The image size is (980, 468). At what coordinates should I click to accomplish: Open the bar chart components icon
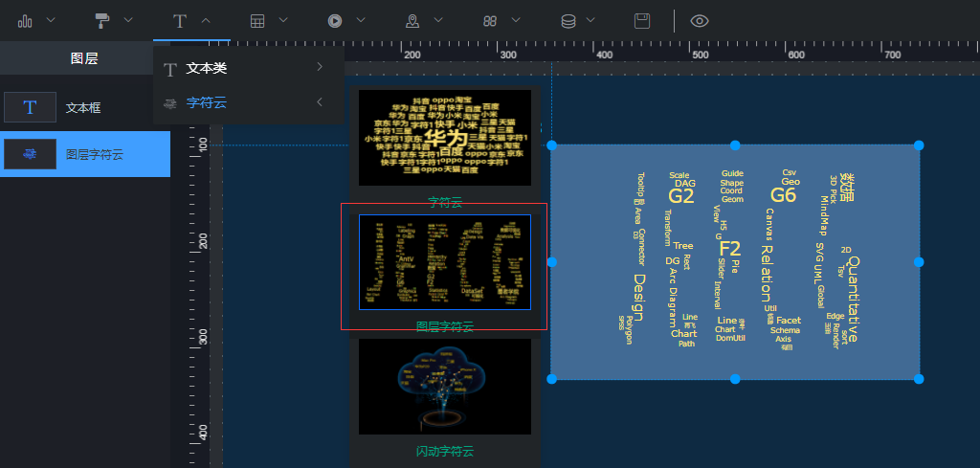[25, 21]
